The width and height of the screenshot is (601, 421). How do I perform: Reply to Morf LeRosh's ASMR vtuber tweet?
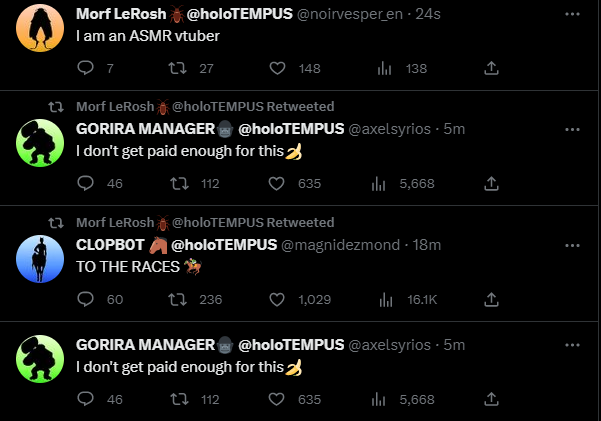[x=85, y=68]
